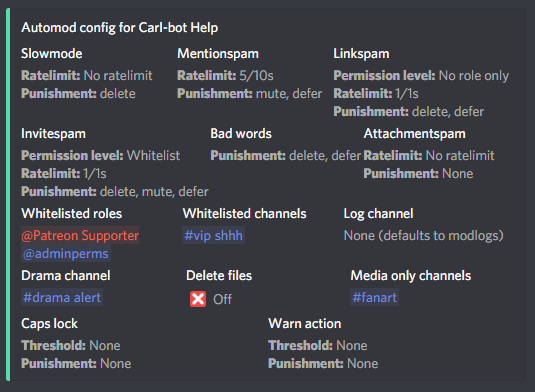This screenshot has height=392, width=535.
Task: Click the Attachmentspam heading
Action: click(415, 133)
